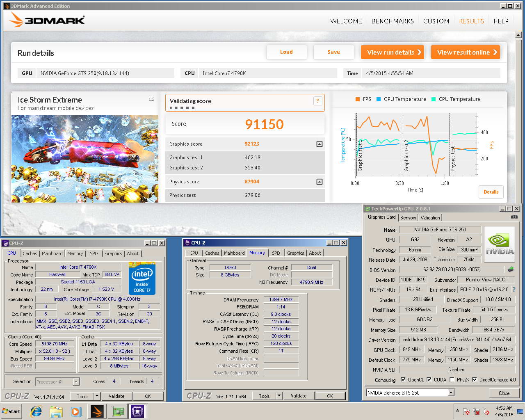Image resolution: width=525 pixels, height=420 pixels.
Task: Toggle the CUDA checkbox in GPU-Z
Action: pyautogui.click(x=429, y=380)
